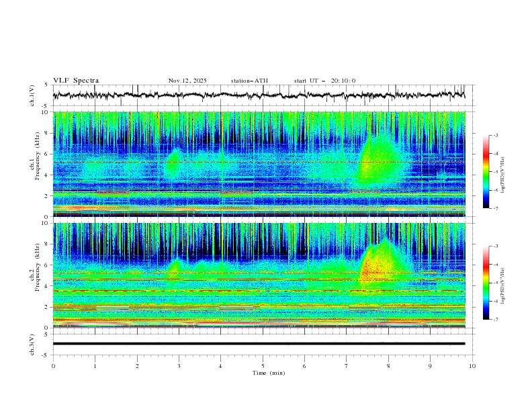Click the ch.2 spectrogram color bar
The width and height of the screenshot is (532, 411).
tap(486, 283)
